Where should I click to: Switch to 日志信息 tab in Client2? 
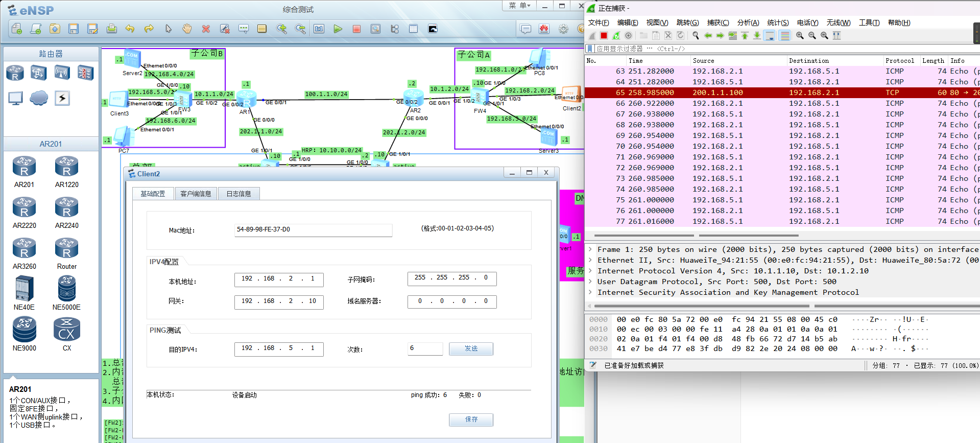click(238, 194)
